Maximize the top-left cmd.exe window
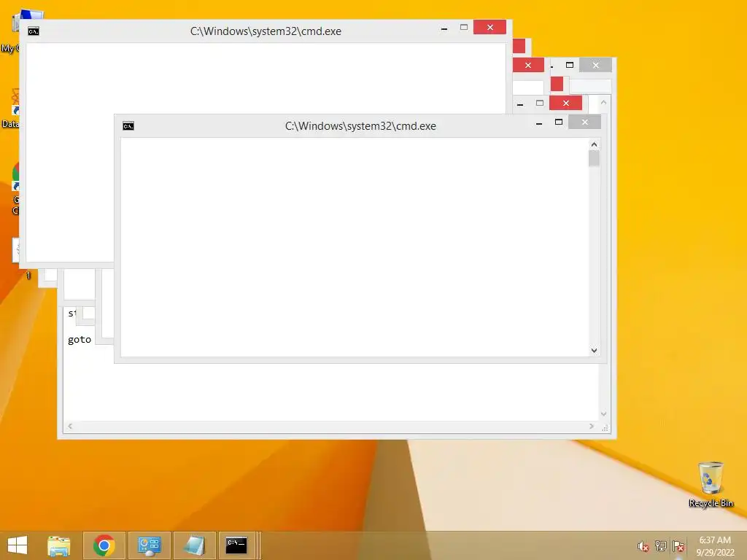Screen dimensions: 747x560 [x=464, y=28]
